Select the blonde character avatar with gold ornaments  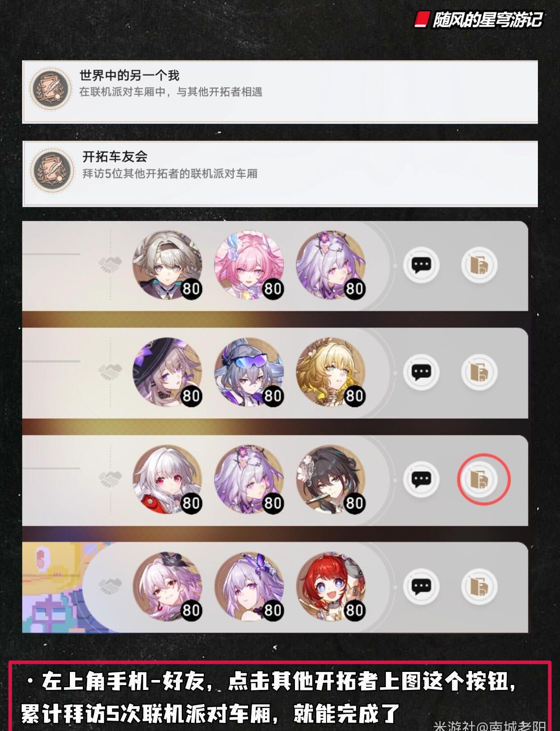click(x=331, y=372)
